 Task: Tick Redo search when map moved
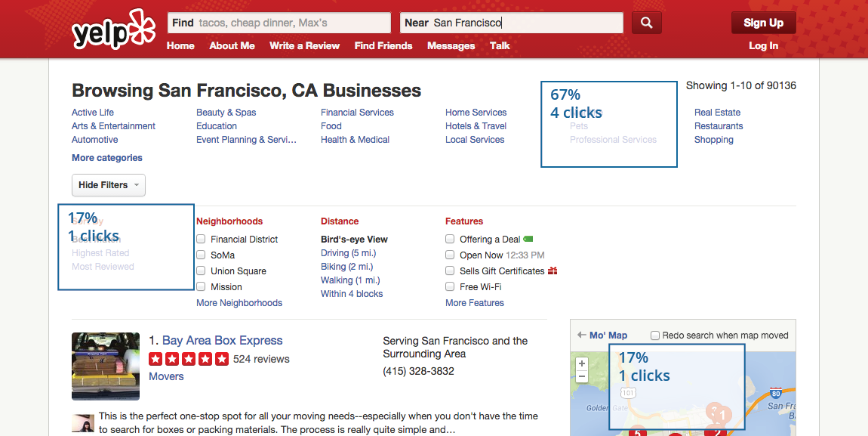point(655,336)
